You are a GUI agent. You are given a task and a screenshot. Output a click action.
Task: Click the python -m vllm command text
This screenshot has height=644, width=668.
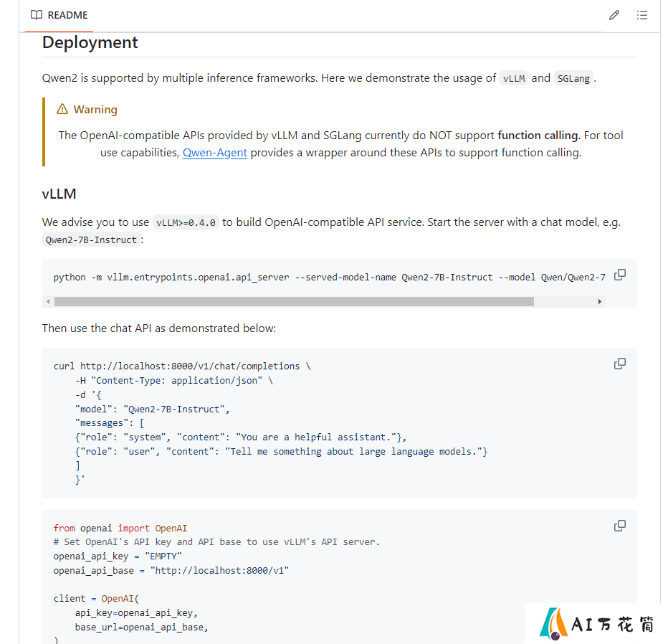coord(329,278)
